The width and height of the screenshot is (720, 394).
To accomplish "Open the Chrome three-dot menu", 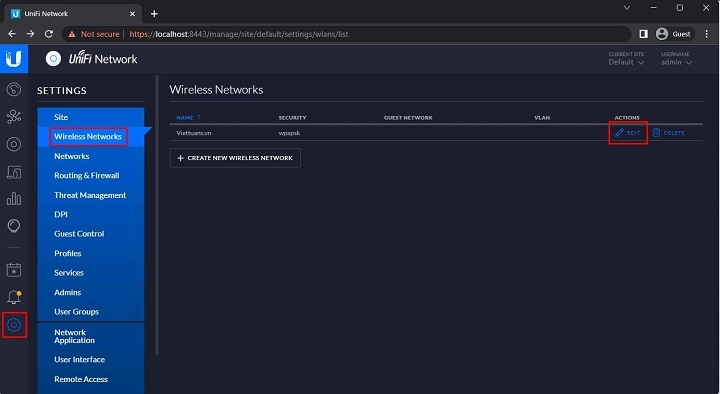I will (707, 34).
